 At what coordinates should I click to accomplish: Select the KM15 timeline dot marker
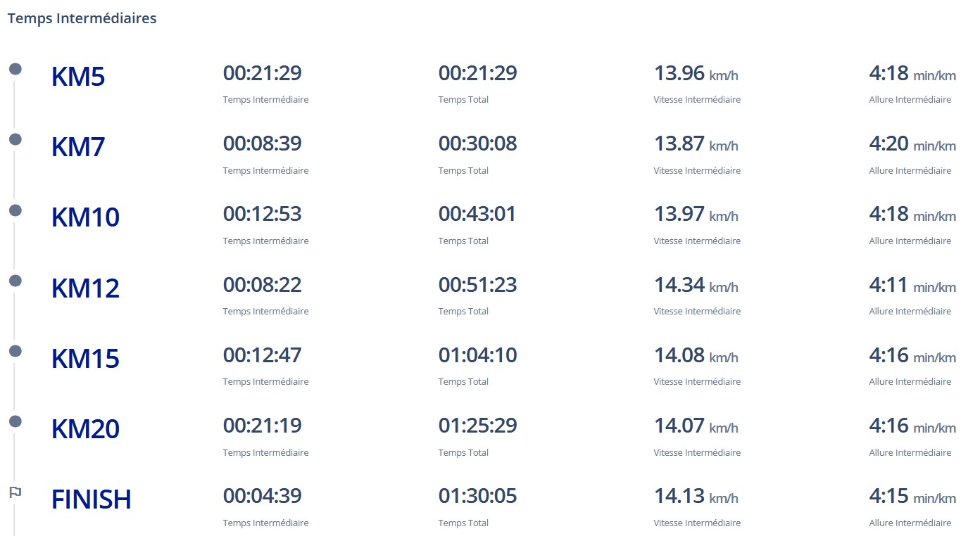click(x=15, y=351)
